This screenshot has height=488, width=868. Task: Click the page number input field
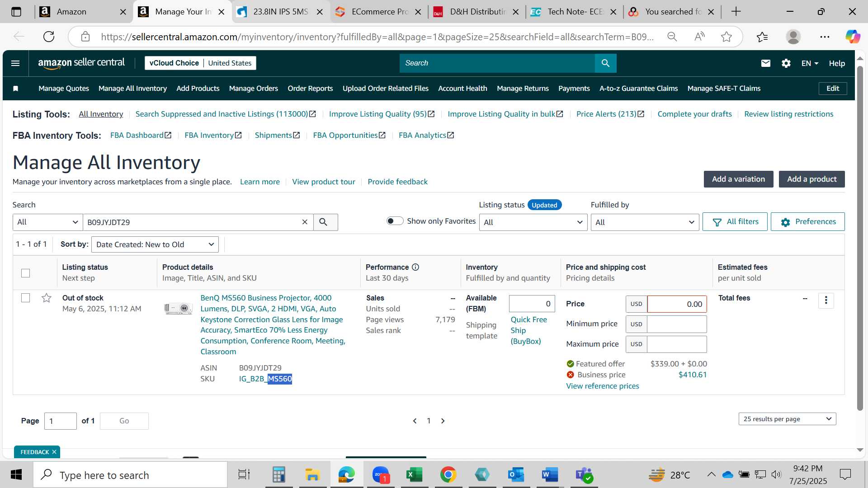pos(60,421)
